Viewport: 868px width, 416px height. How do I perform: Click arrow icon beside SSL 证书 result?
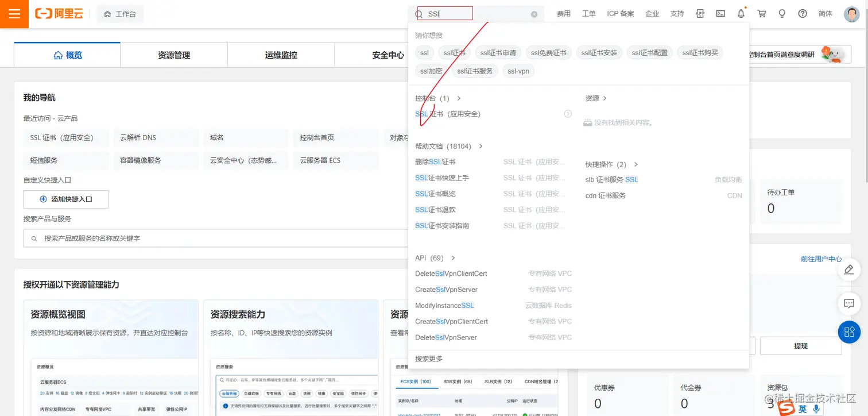tap(568, 114)
